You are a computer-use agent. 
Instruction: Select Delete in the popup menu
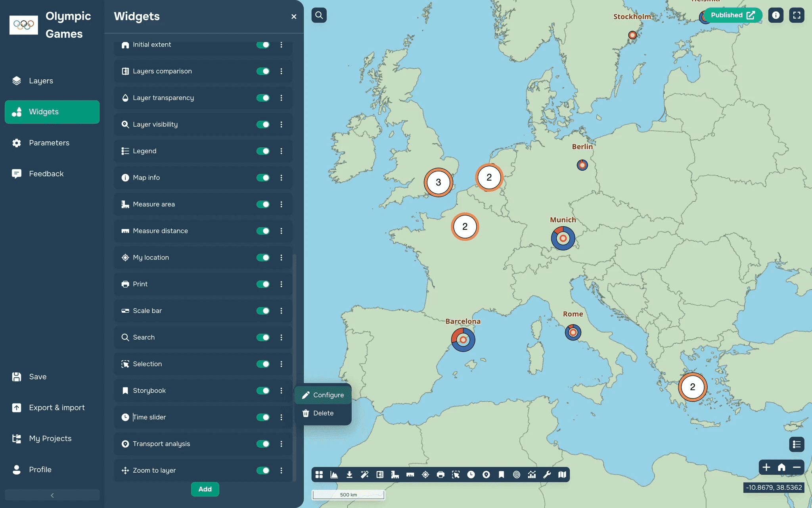point(323,413)
